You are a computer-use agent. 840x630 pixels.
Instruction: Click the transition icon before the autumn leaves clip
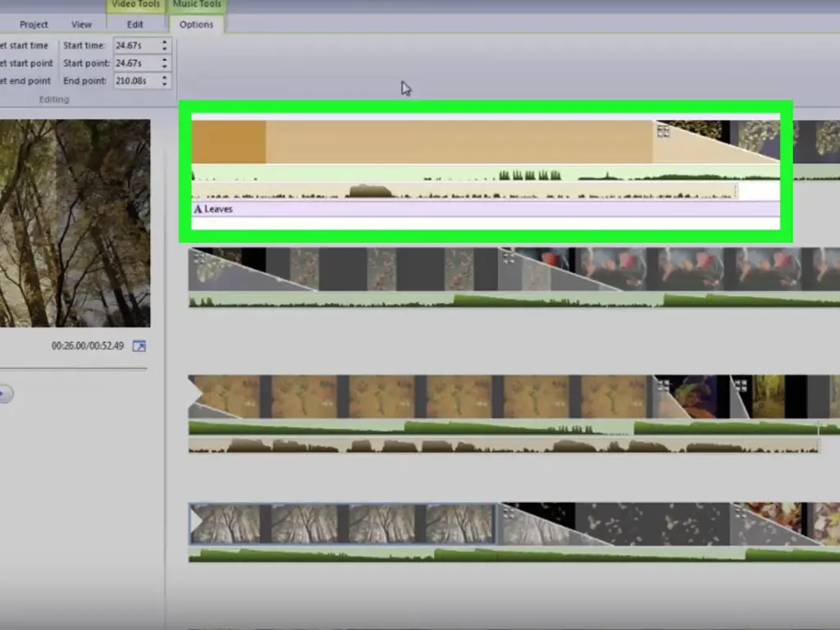(741, 514)
